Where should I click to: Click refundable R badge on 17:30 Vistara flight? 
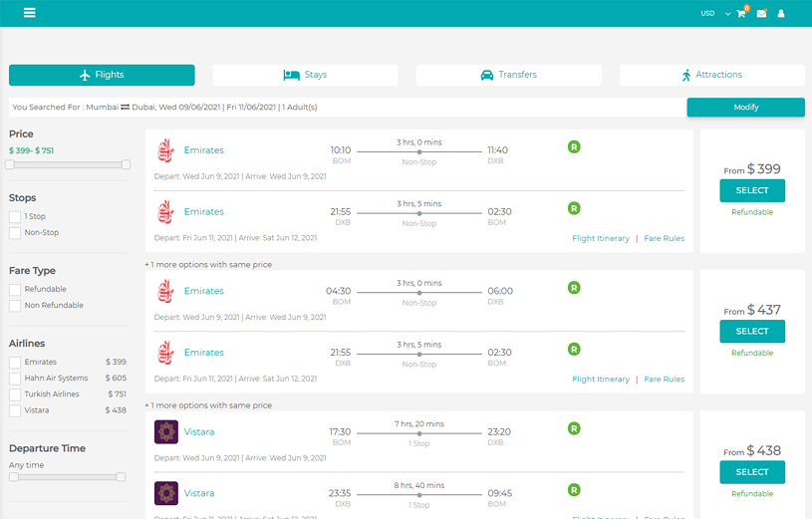click(574, 429)
